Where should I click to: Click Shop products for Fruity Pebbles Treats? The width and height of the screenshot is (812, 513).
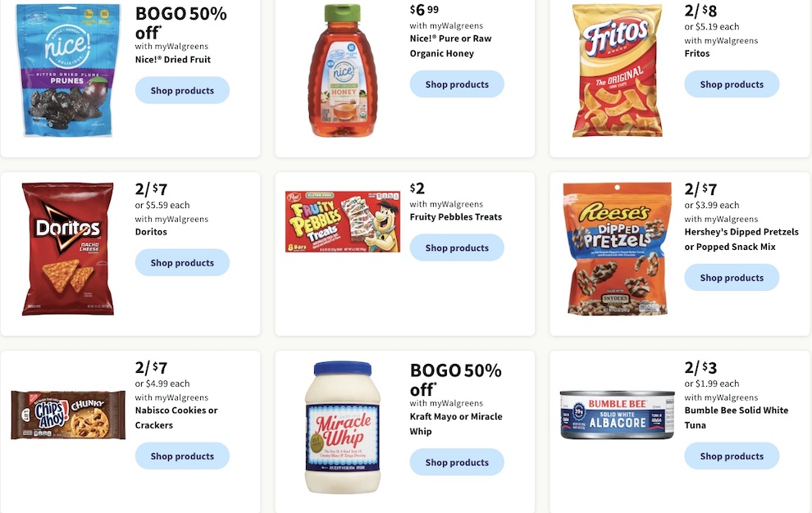[x=457, y=248]
